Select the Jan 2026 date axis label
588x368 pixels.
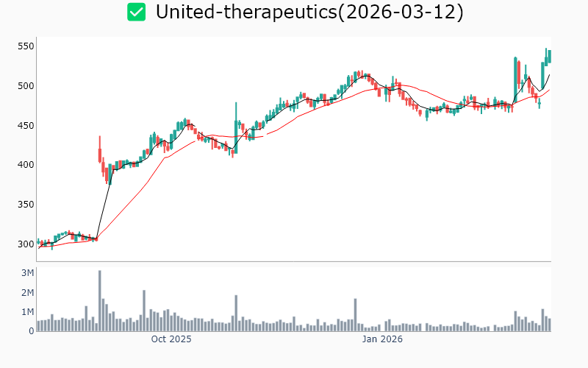point(381,339)
